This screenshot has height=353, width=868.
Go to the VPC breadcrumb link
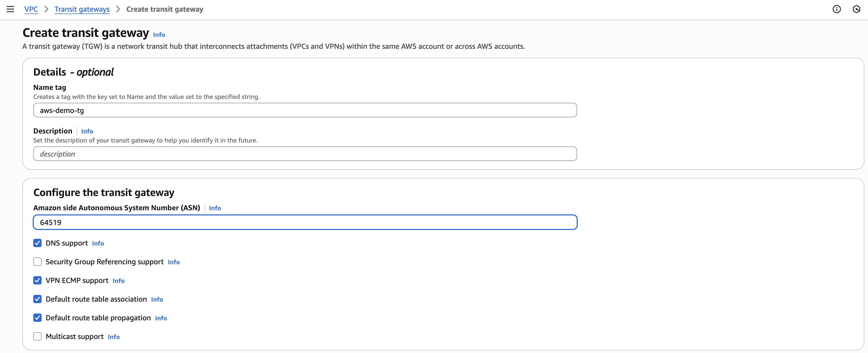coord(31,9)
